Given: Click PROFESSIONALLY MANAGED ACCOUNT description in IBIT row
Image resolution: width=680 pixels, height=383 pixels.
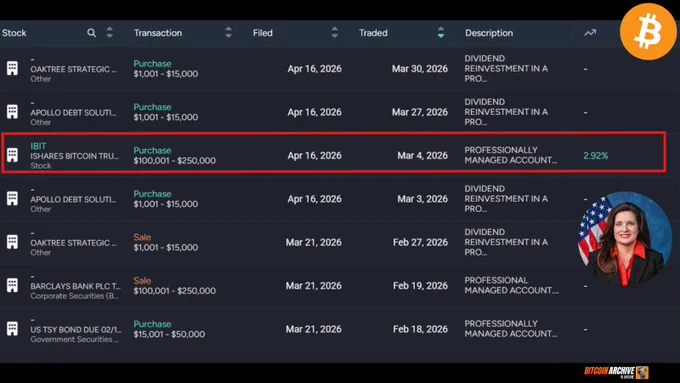Looking at the screenshot, I should click(x=511, y=155).
